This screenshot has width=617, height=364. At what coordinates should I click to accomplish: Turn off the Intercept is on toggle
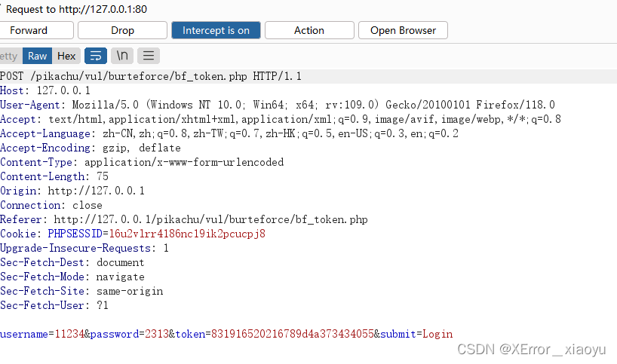click(x=216, y=30)
